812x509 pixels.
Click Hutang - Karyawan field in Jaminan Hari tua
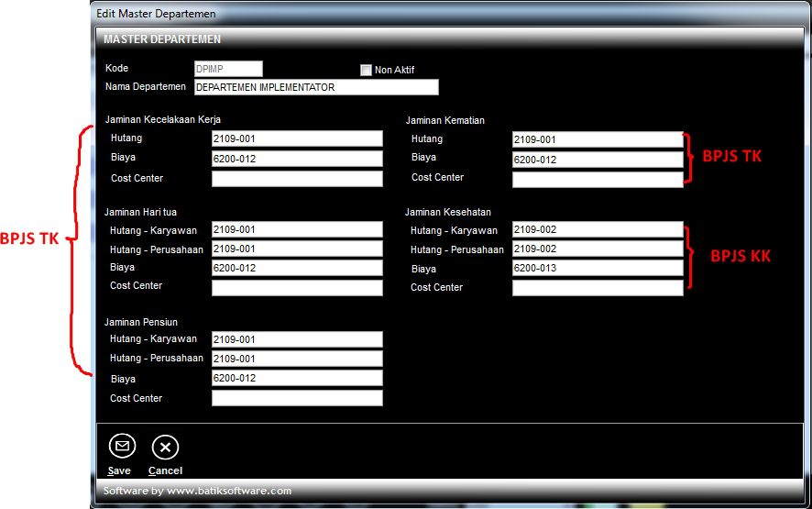(297, 229)
